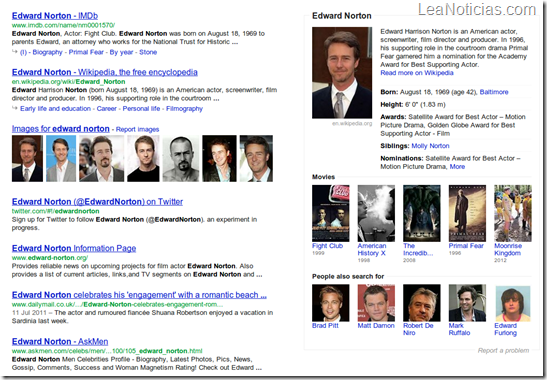This screenshot has height=380, width=547.
Task: Open the Edward Norton Wikipedia result title
Action: point(105,72)
